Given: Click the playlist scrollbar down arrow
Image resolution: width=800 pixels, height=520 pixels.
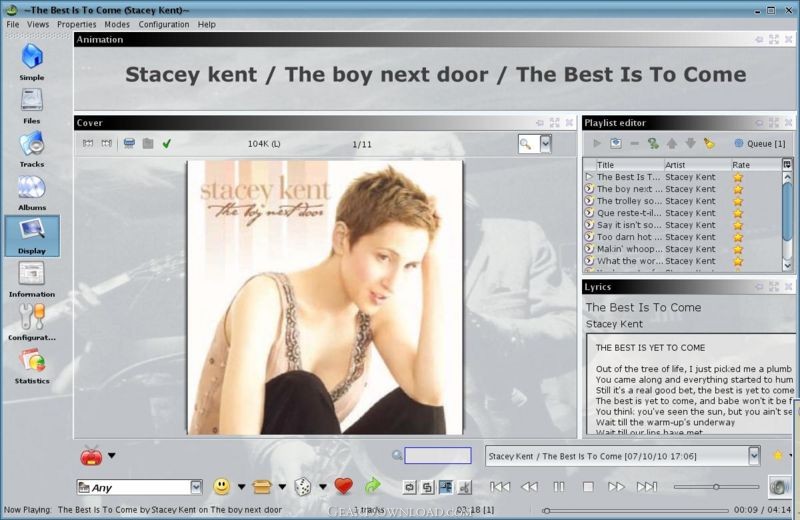Looking at the screenshot, I should click(x=787, y=266).
